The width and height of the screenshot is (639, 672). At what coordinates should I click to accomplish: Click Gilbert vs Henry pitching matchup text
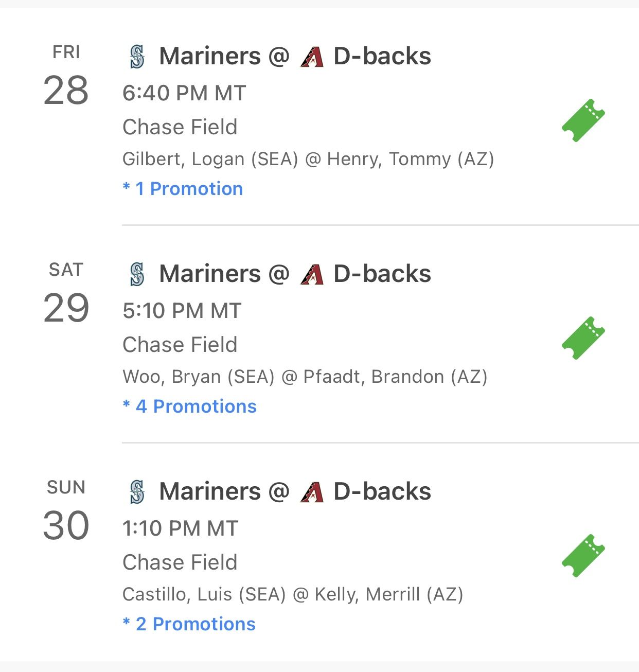[x=308, y=159]
